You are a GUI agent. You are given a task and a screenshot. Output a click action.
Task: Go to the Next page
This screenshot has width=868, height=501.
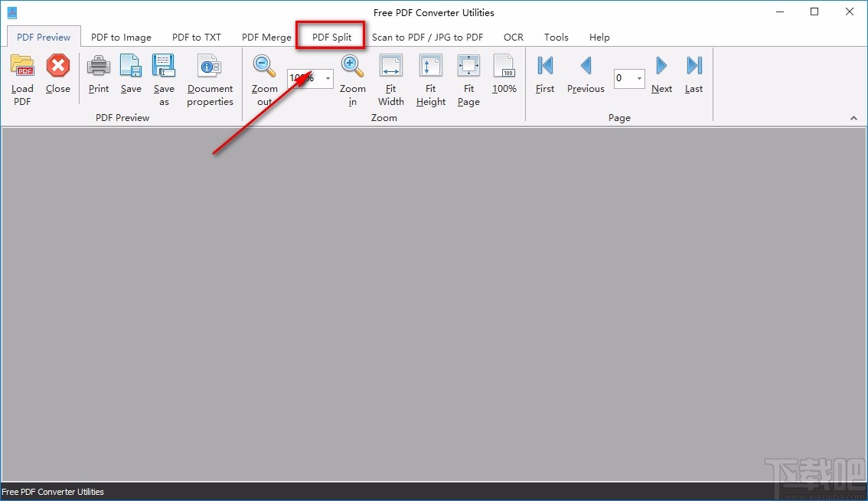coord(661,66)
